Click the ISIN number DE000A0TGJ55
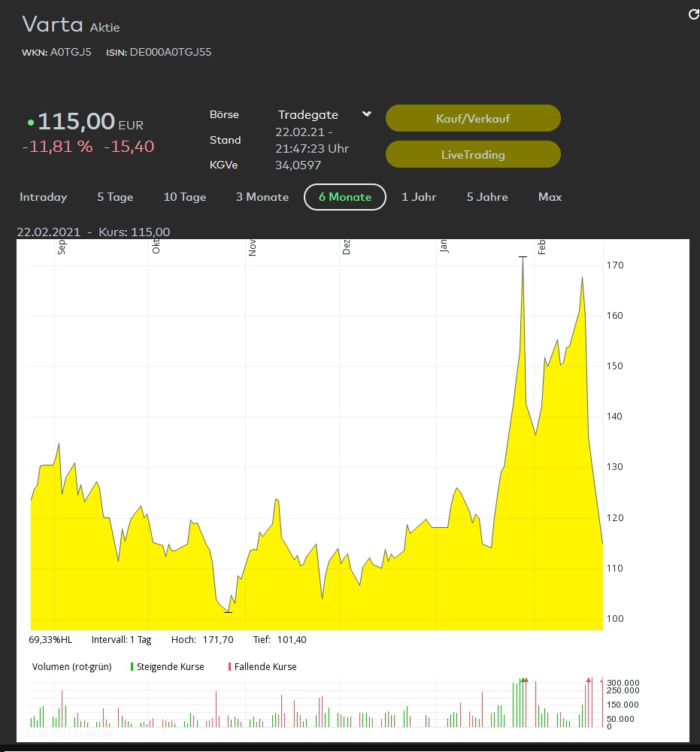The image size is (700, 752). [x=171, y=53]
